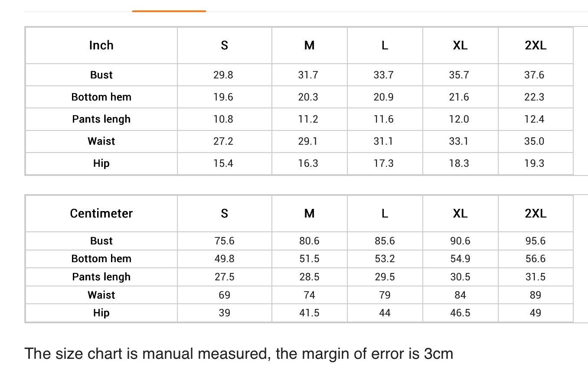Select the 20.9 bottom hem cell
The width and height of the screenshot is (588, 390).
(x=385, y=97)
